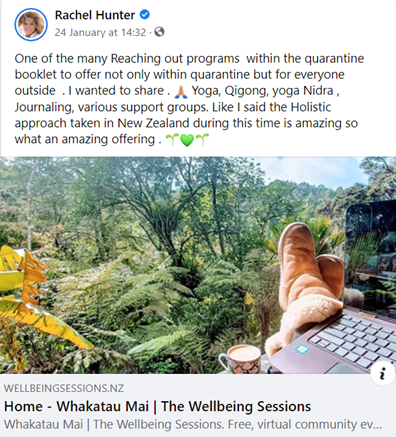This screenshot has width=396, height=437.
Task: Open Rachel Hunter's profile picture
Action: 31,25
